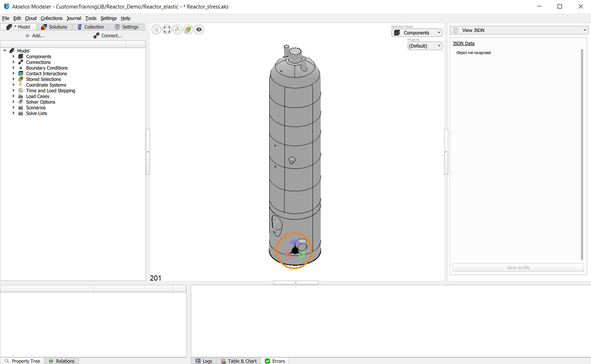This screenshot has height=364, width=591.
Task: Collapse the Model root node
Action: (x=5, y=51)
